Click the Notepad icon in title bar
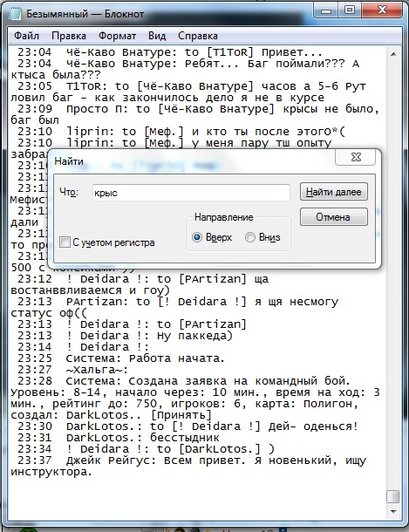 click(x=14, y=14)
